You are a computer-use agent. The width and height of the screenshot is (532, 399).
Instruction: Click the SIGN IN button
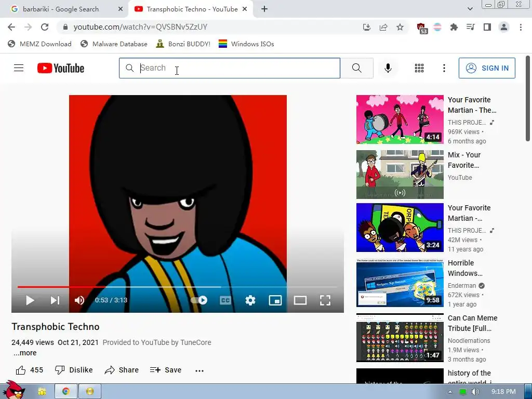pos(487,68)
